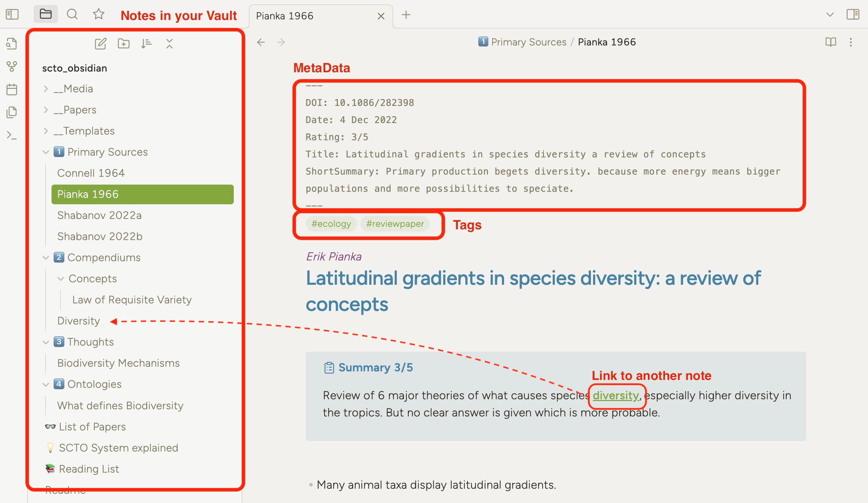Click Primary Sources in the breadcrumb
This screenshot has height=503, width=868.
tap(529, 42)
